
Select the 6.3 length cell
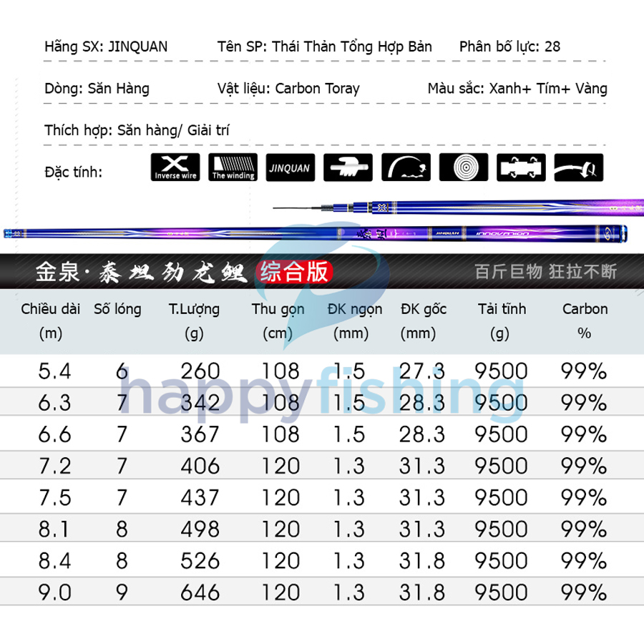(54, 403)
